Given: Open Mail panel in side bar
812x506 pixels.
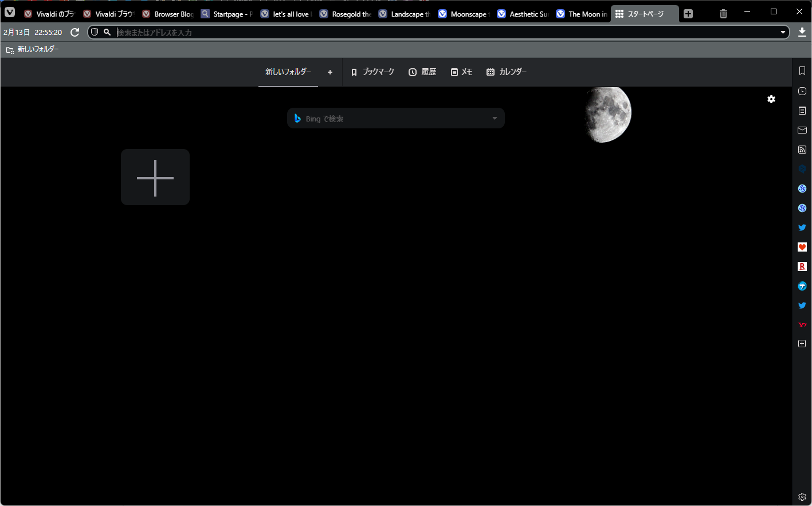Looking at the screenshot, I should [x=802, y=130].
